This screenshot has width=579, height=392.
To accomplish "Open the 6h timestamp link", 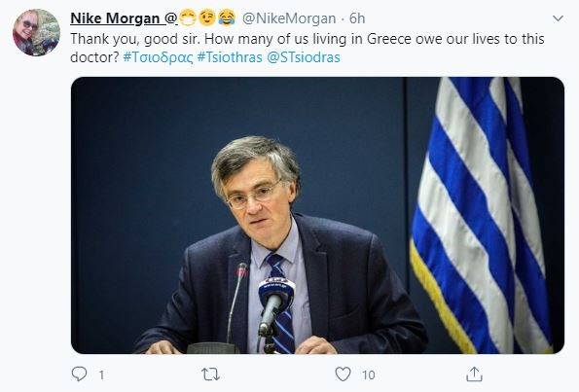I will (x=357, y=18).
